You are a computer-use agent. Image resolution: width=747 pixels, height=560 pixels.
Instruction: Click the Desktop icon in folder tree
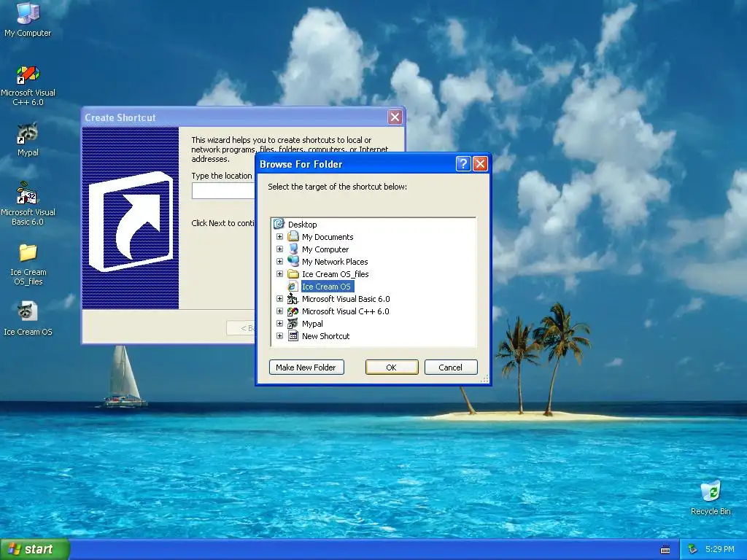point(279,224)
